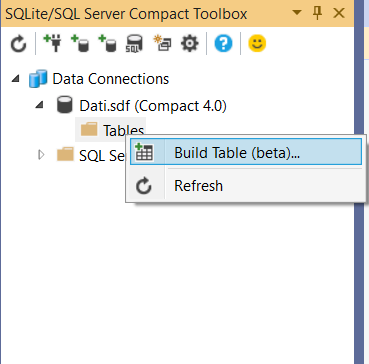Image resolution: width=369 pixels, height=364 pixels.
Task: Select the Dati.sdf (Compact 4.0) entry
Action: pos(142,106)
